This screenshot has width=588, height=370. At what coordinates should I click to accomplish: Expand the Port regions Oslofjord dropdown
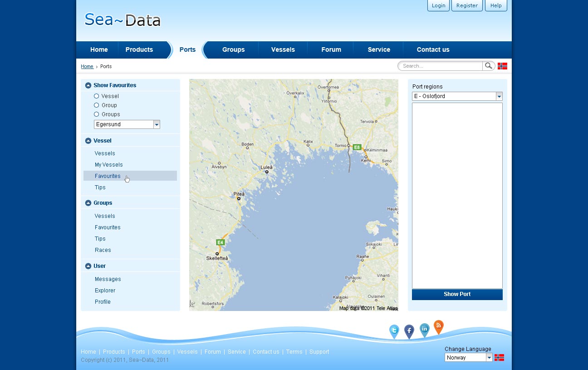click(499, 96)
